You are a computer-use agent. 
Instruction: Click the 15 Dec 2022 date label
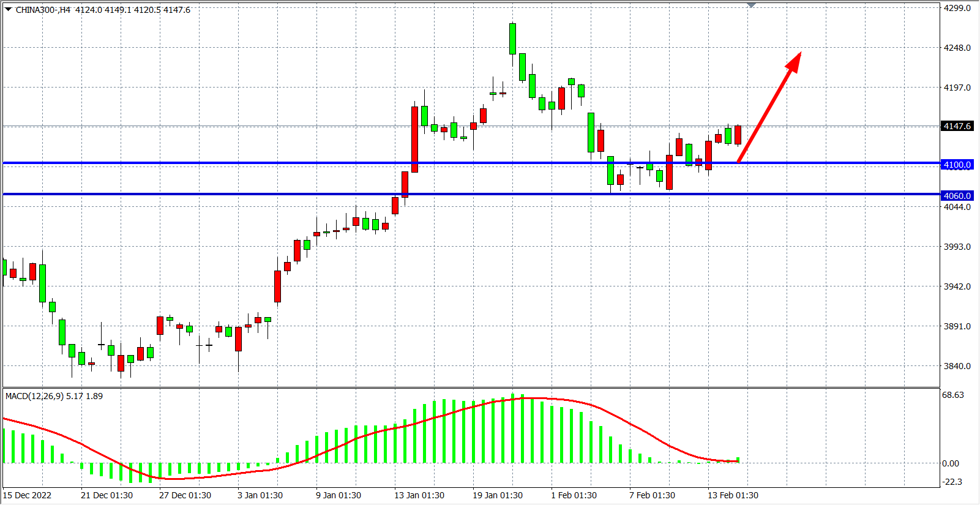28,495
